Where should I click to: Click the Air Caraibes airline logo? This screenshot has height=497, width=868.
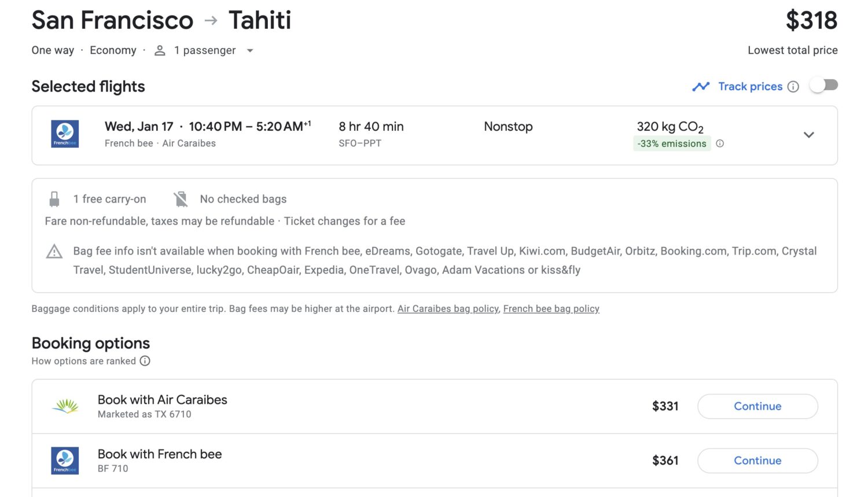pyautogui.click(x=64, y=406)
